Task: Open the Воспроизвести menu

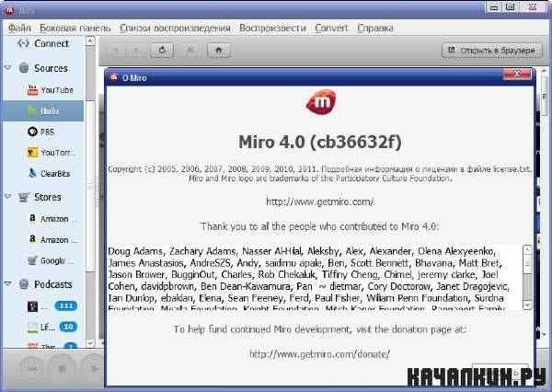Action: click(x=272, y=28)
